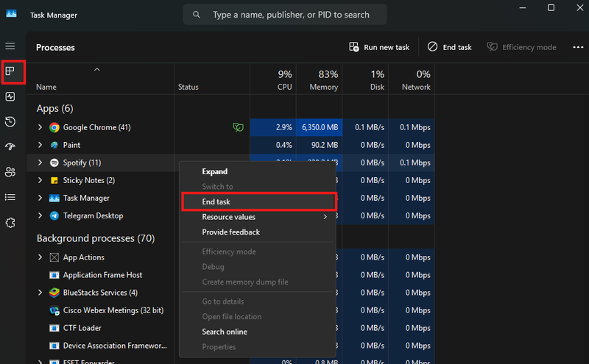The image size is (589, 364).
Task: Open the Users sidebar icon
Action: point(10,172)
